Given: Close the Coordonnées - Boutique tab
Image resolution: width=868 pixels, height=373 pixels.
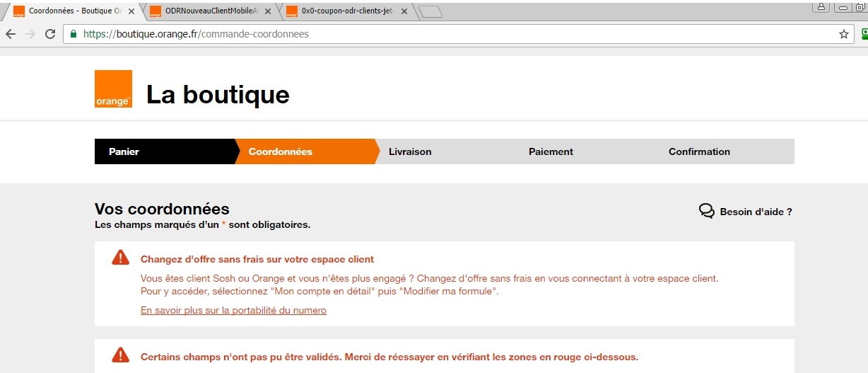Looking at the screenshot, I should click(x=131, y=11).
